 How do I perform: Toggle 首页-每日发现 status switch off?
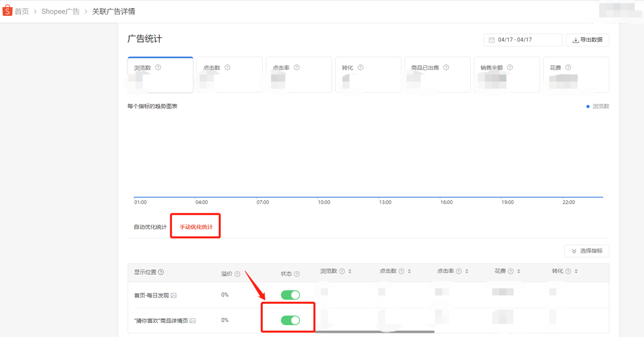[290, 295]
